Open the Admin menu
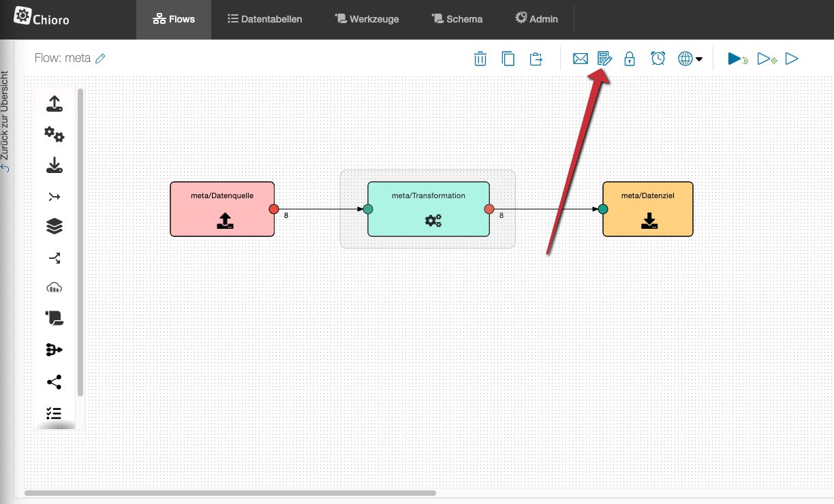This screenshot has height=504, width=834. coord(536,19)
